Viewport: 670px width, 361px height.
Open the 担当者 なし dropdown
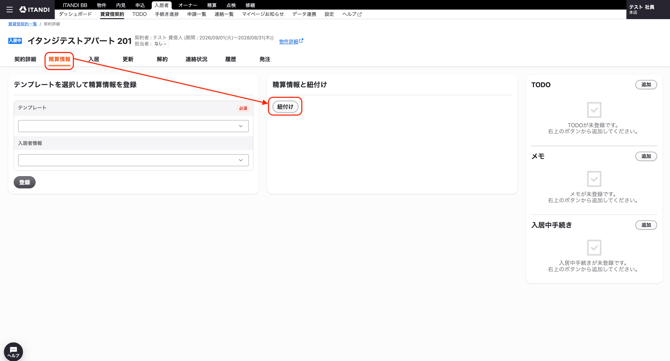pos(160,44)
